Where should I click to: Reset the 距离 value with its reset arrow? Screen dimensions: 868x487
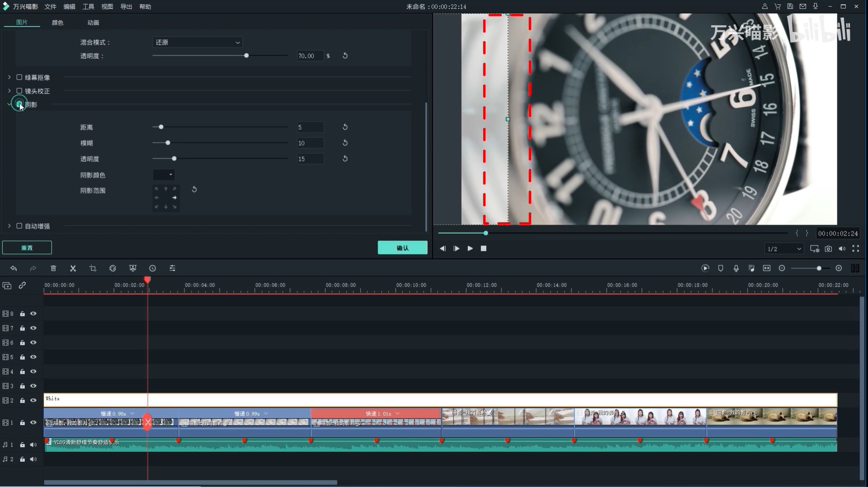pos(345,127)
